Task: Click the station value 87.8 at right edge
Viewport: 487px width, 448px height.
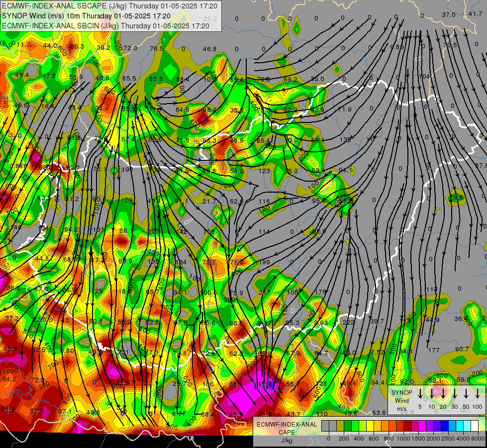Action: (x=482, y=165)
